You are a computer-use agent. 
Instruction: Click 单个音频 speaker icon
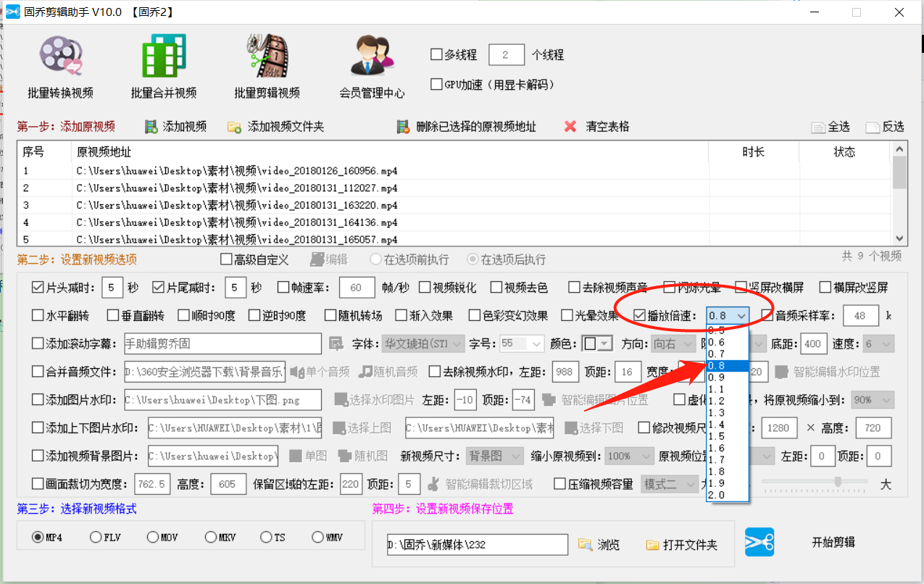[297, 372]
